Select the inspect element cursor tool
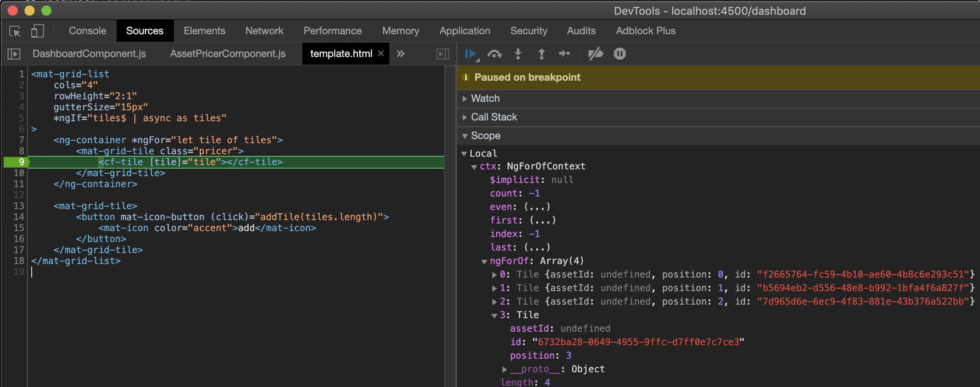 15,31
